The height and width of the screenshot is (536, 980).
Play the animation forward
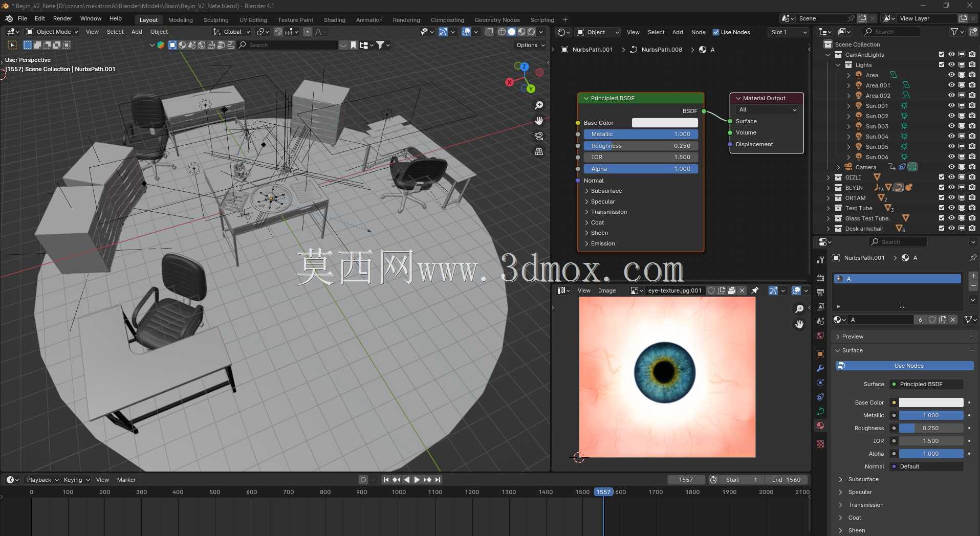pyautogui.click(x=417, y=480)
